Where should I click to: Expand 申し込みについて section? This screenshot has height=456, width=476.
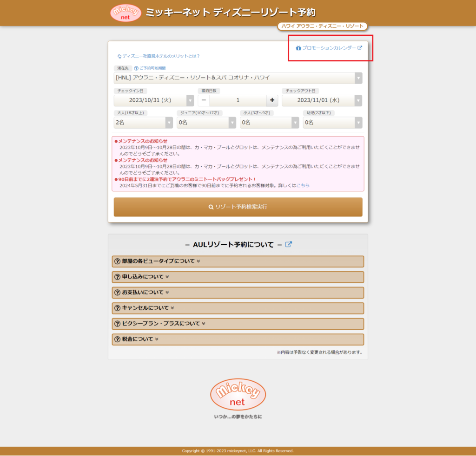coord(238,277)
